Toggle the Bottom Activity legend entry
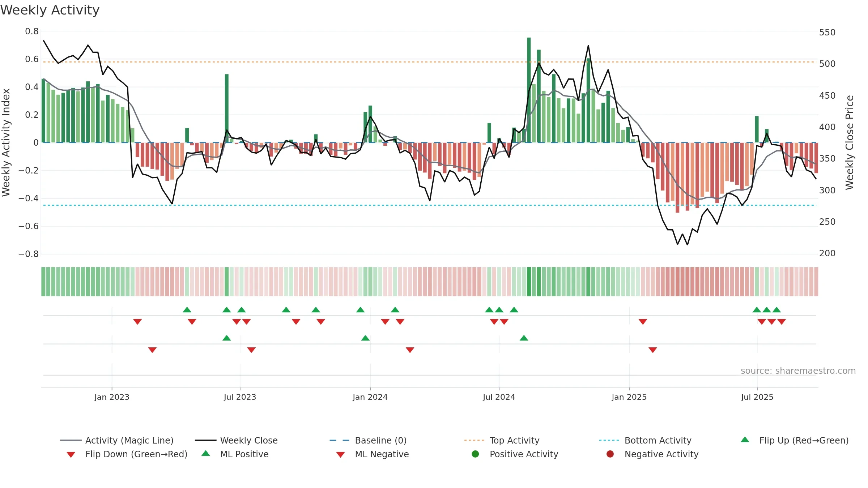Image resolution: width=868 pixels, height=488 pixels. (645, 440)
